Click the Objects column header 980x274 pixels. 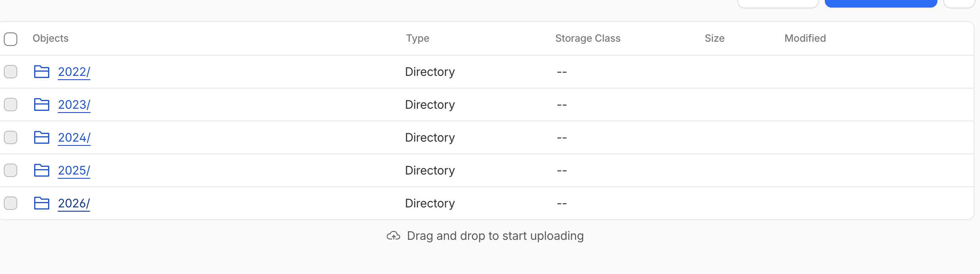point(51,38)
